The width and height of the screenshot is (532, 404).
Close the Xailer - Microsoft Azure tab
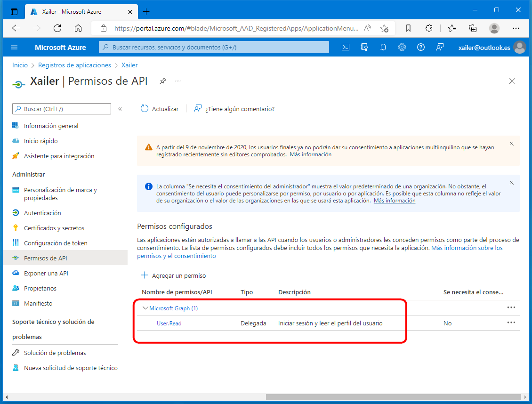[x=130, y=12]
